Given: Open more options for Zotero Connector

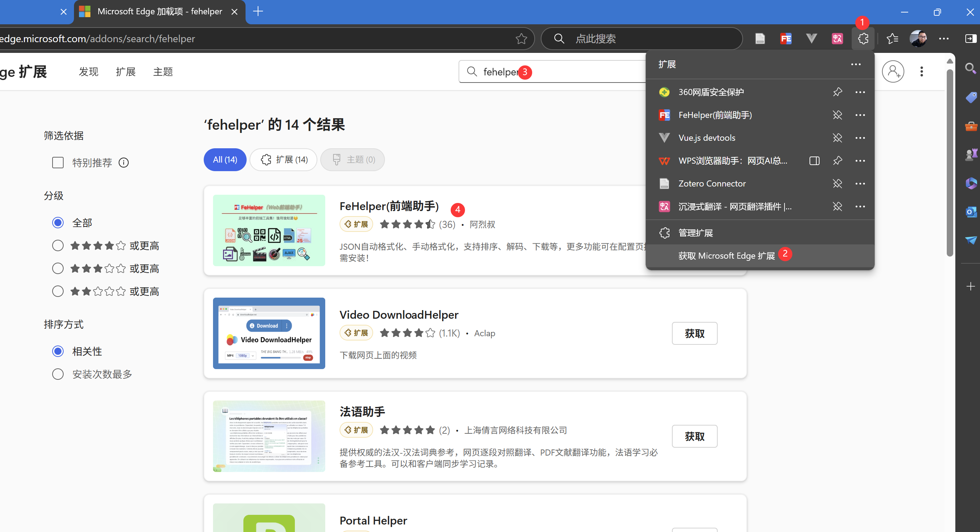Looking at the screenshot, I should tap(860, 183).
